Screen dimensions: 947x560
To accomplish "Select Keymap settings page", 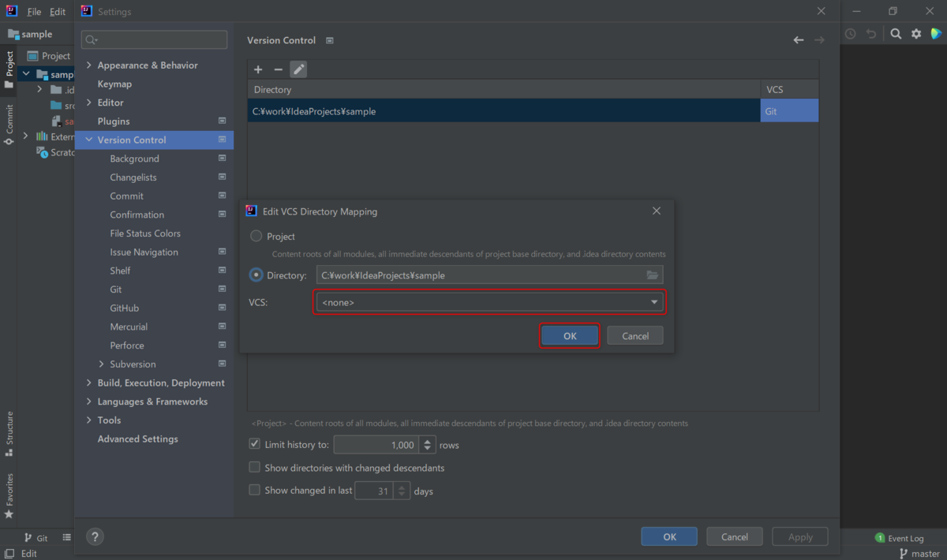I will [x=114, y=84].
